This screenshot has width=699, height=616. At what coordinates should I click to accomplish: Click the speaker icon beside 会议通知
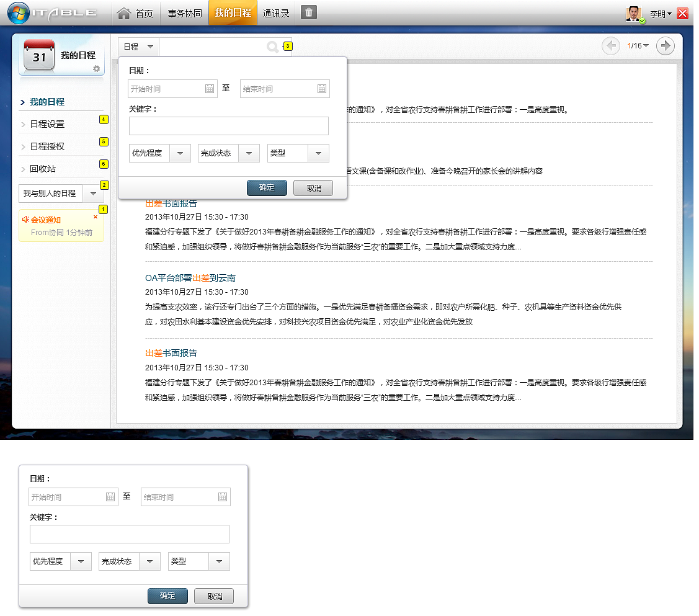coord(25,220)
